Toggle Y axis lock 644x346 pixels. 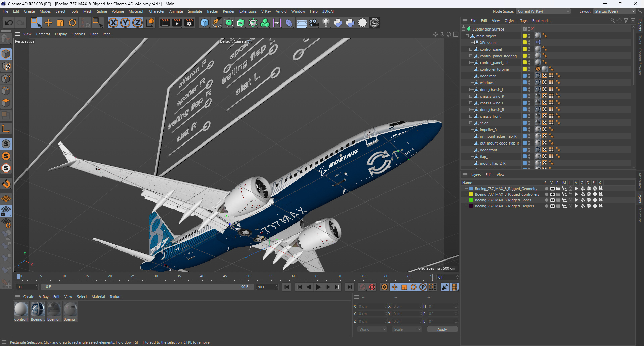coord(125,23)
